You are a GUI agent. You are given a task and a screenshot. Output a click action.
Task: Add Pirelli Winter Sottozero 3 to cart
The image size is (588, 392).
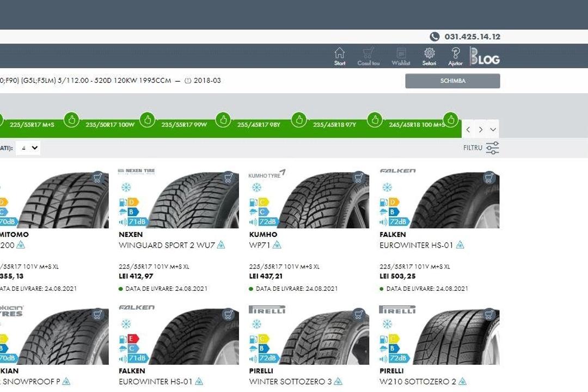(358, 314)
